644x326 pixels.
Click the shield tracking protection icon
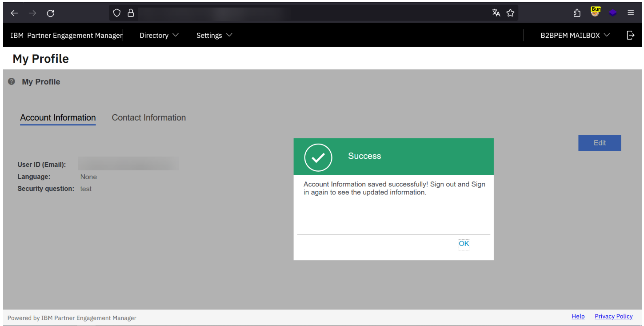pyautogui.click(x=116, y=13)
